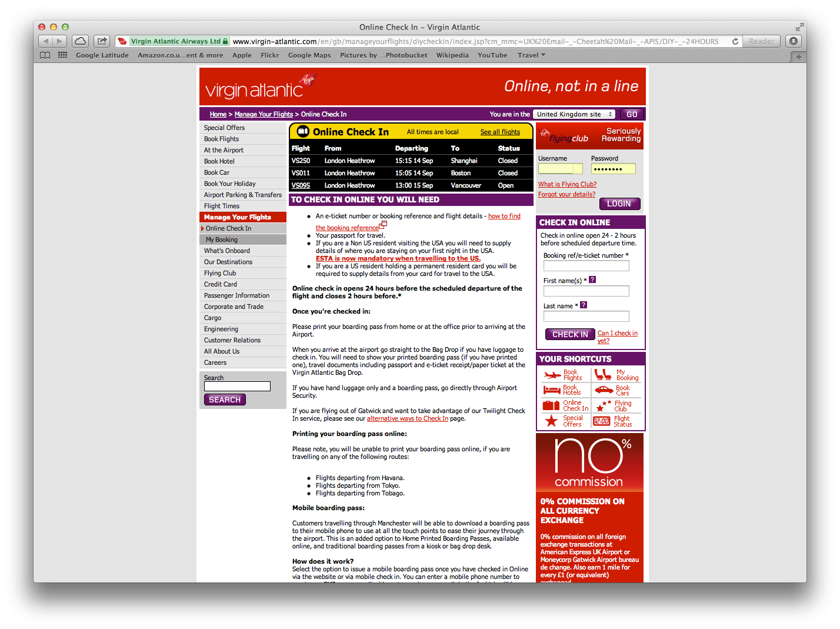Viewport: 840px width, 629px height.
Task: Click What is Flying Club? link
Action: (567, 184)
